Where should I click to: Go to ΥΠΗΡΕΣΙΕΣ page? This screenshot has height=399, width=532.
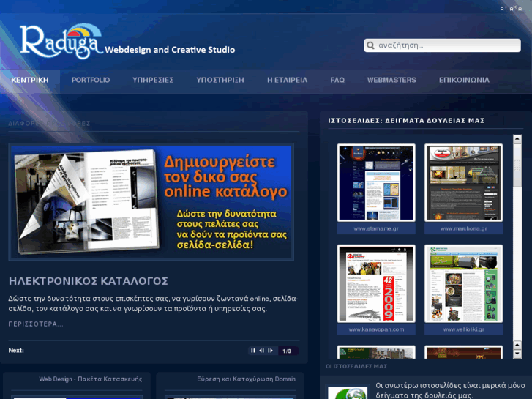[x=153, y=80]
